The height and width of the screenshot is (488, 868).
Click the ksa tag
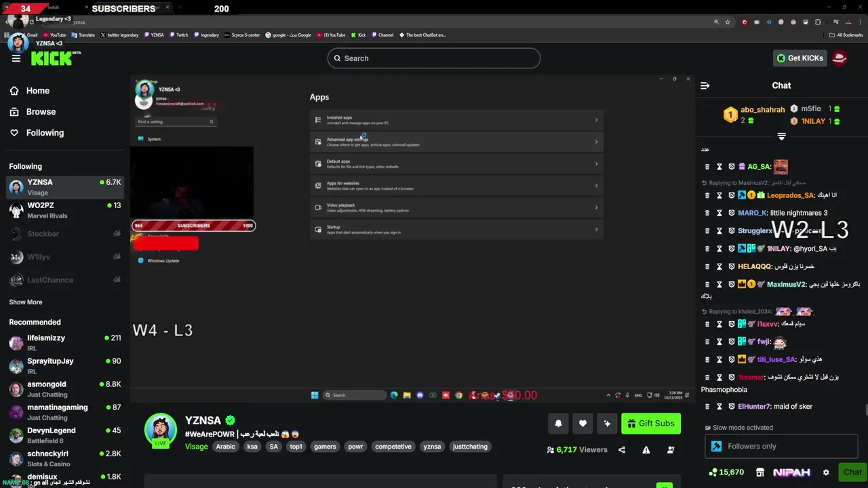252,447
